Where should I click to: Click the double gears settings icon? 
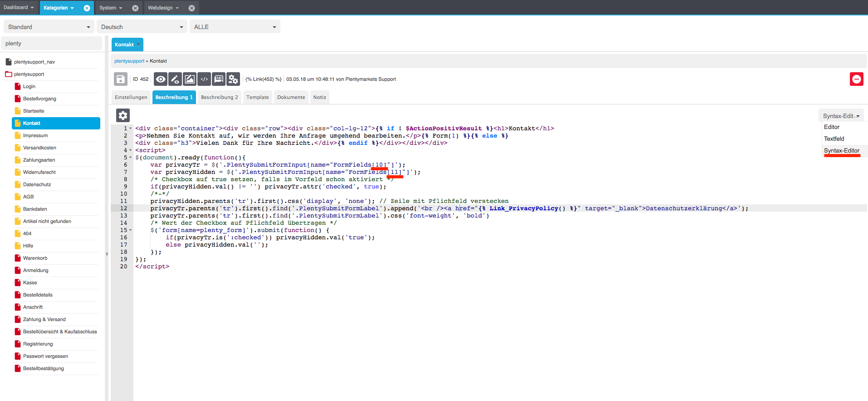click(233, 79)
